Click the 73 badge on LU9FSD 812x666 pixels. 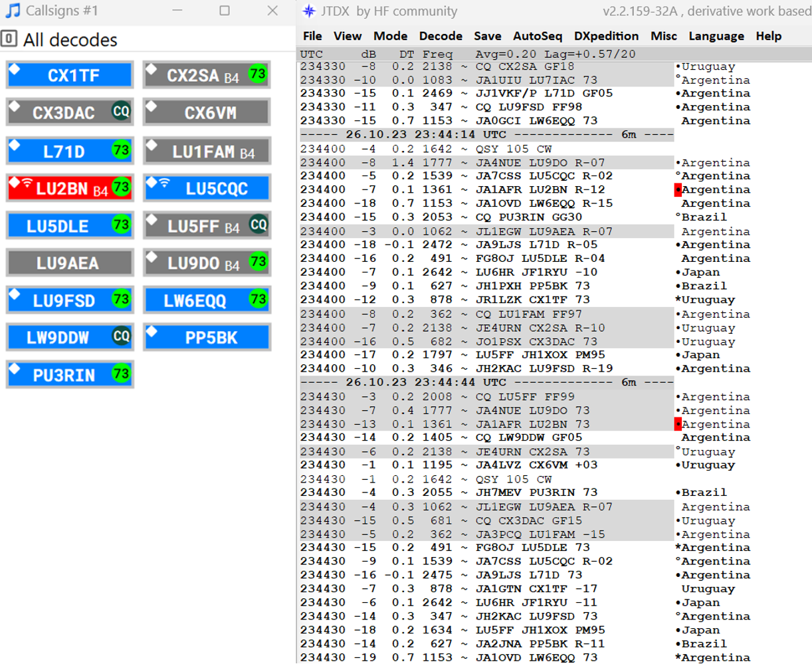click(x=121, y=298)
